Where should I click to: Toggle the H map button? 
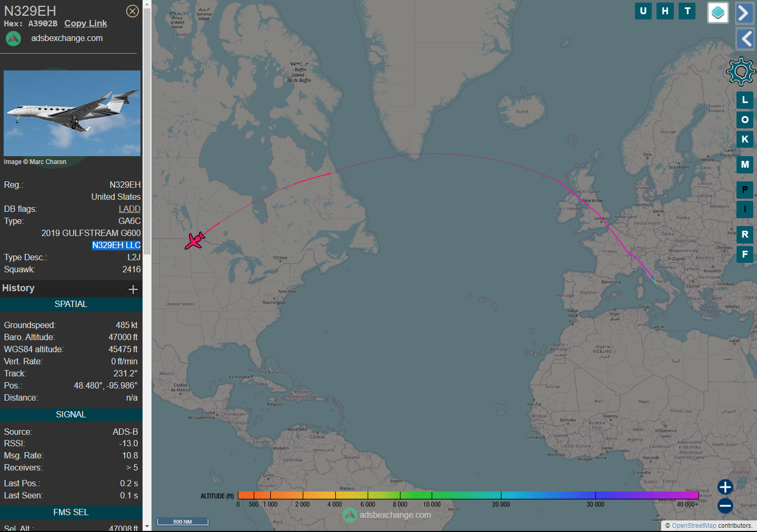(665, 11)
